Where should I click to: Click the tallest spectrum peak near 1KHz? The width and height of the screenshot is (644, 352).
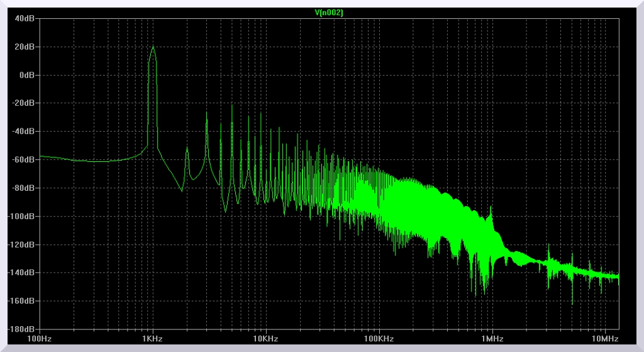click(x=153, y=47)
